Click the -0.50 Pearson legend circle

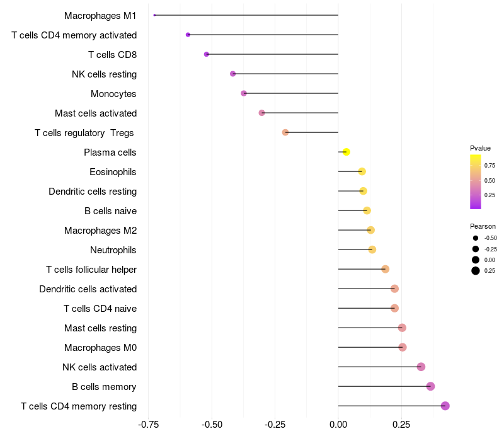476,238
